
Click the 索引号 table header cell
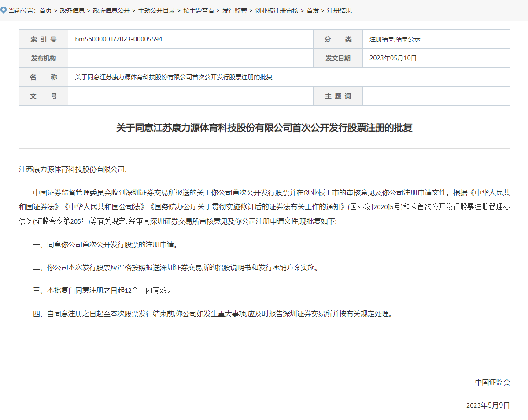point(43,39)
